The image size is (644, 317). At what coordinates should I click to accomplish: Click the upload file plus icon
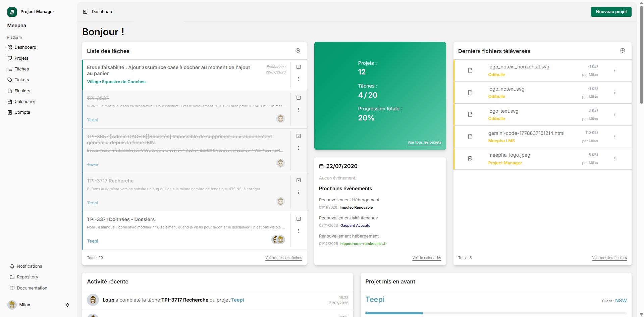click(623, 50)
